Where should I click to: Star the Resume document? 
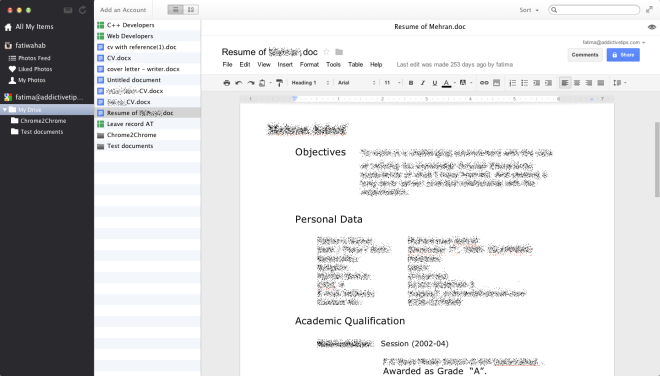[x=326, y=52]
